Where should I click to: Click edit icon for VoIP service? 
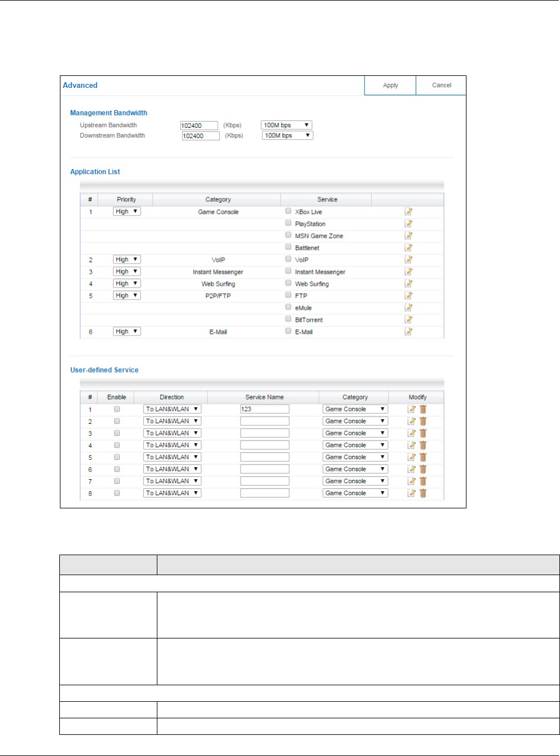pos(409,260)
